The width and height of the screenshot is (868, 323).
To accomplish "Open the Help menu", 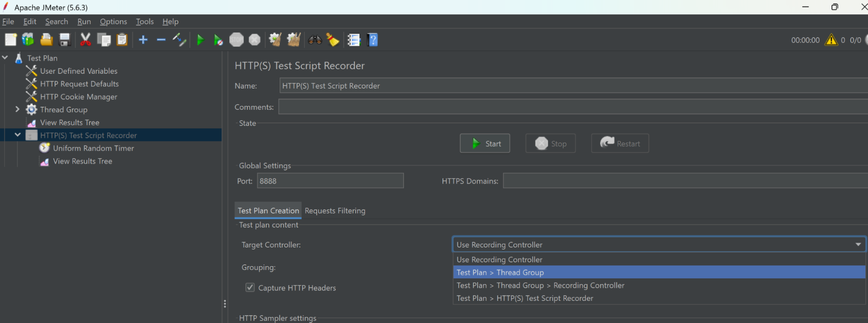I will click(x=171, y=21).
